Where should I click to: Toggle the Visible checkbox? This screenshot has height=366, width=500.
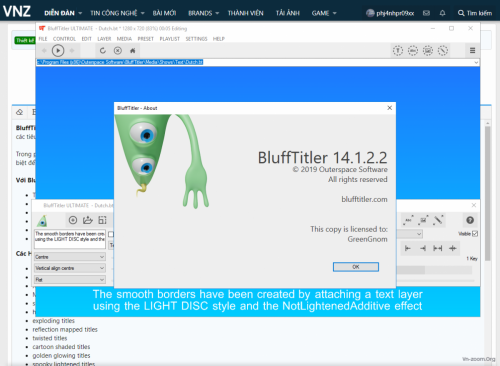click(x=475, y=234)
